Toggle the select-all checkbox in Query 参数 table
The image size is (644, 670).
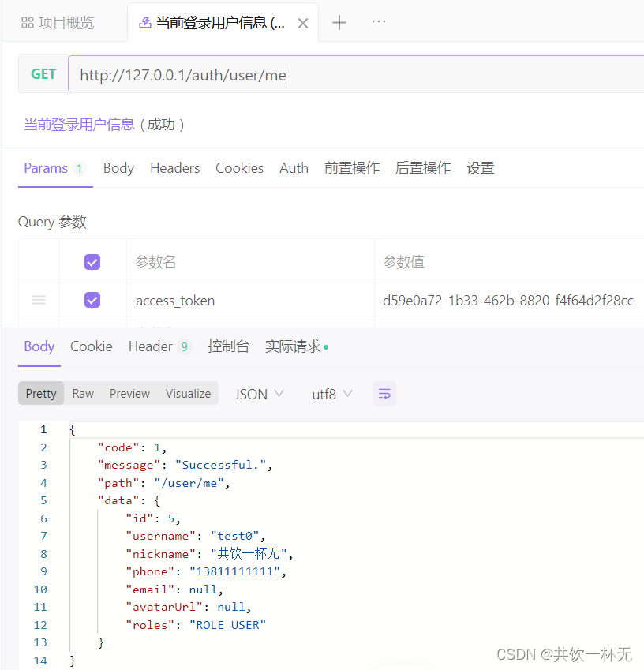(91, 261)
